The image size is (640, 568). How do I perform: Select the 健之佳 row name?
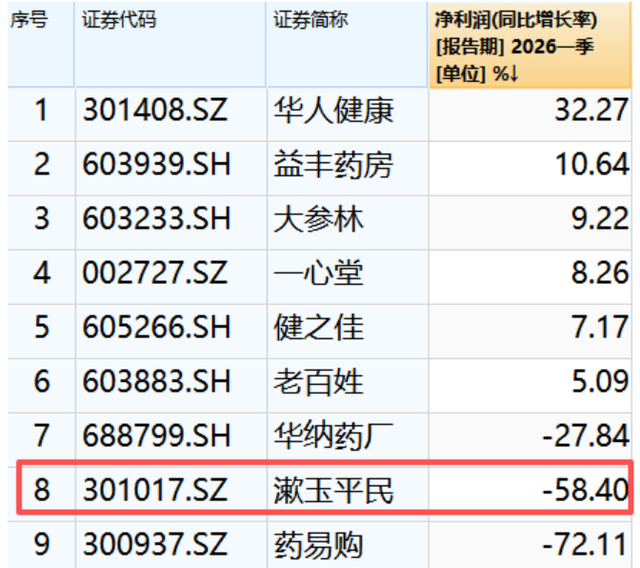point(318,328)
